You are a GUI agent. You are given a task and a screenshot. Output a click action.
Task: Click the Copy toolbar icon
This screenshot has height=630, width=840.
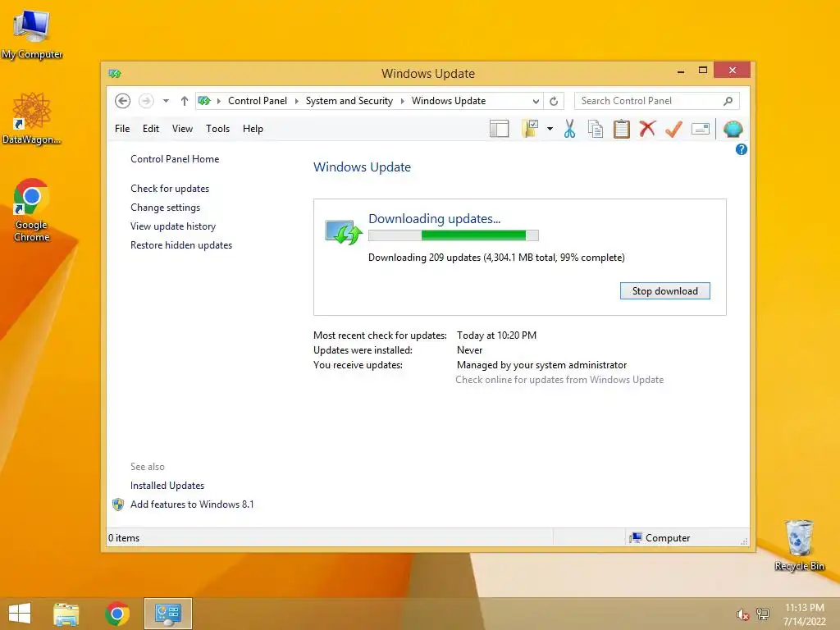[x=596, y=129]
